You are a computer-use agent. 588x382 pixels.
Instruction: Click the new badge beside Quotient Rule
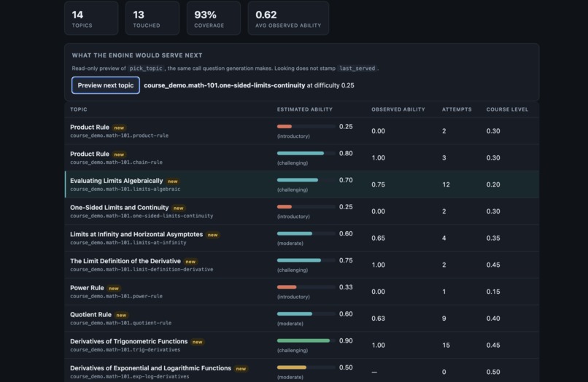click(x=121, y=315)
